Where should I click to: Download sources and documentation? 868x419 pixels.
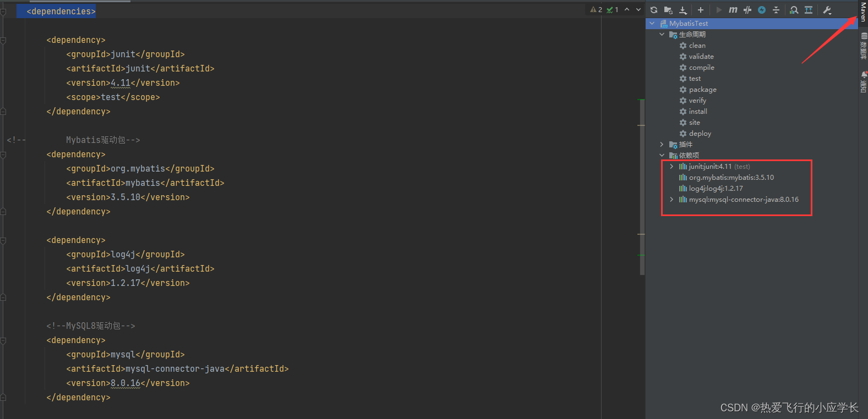pyautogui.click(x=683, y=10)
